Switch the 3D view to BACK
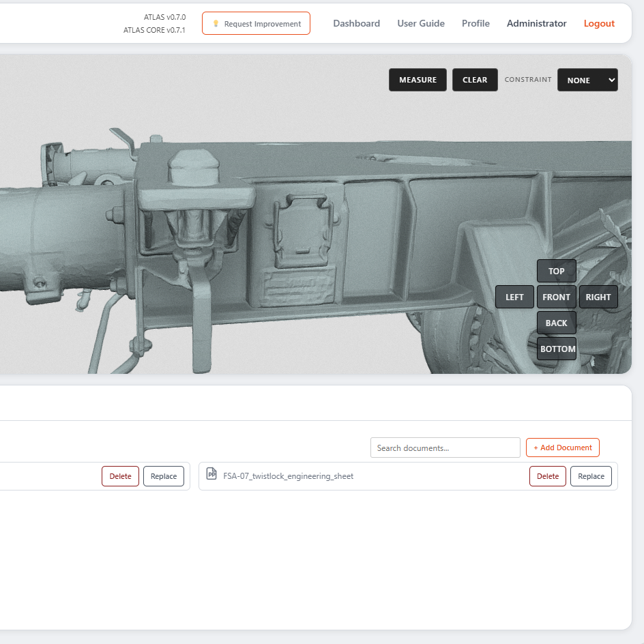644x644 pixels. [x=556, y=323]
